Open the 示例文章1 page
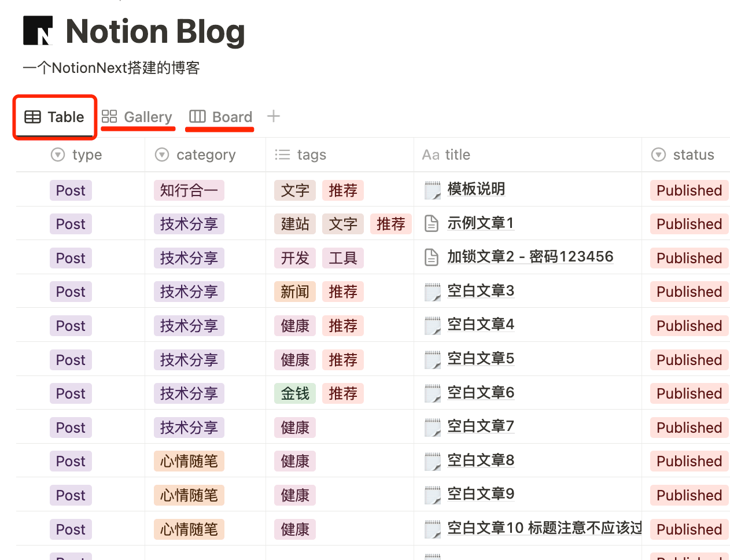730x560 pixels. click(481, 223)
